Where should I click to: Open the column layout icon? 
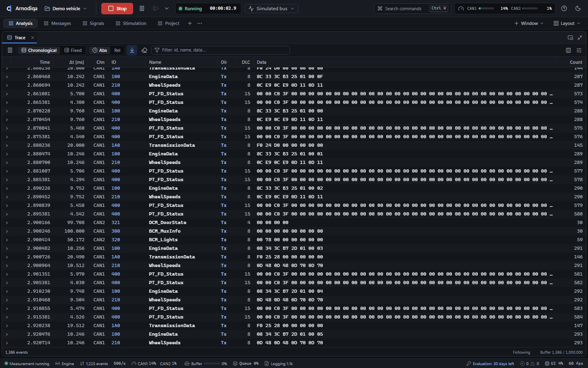568,50
